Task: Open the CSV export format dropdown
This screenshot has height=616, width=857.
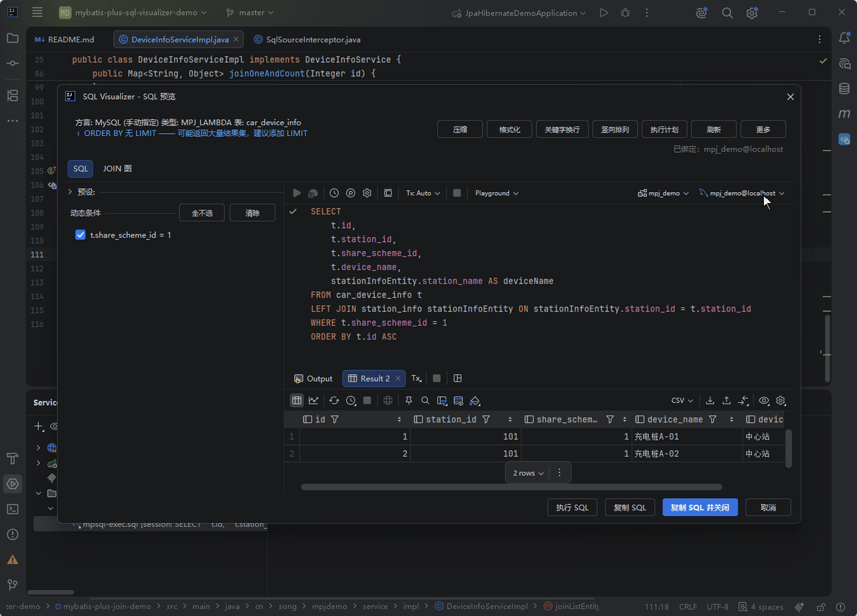Action: (x=682, y=400)
